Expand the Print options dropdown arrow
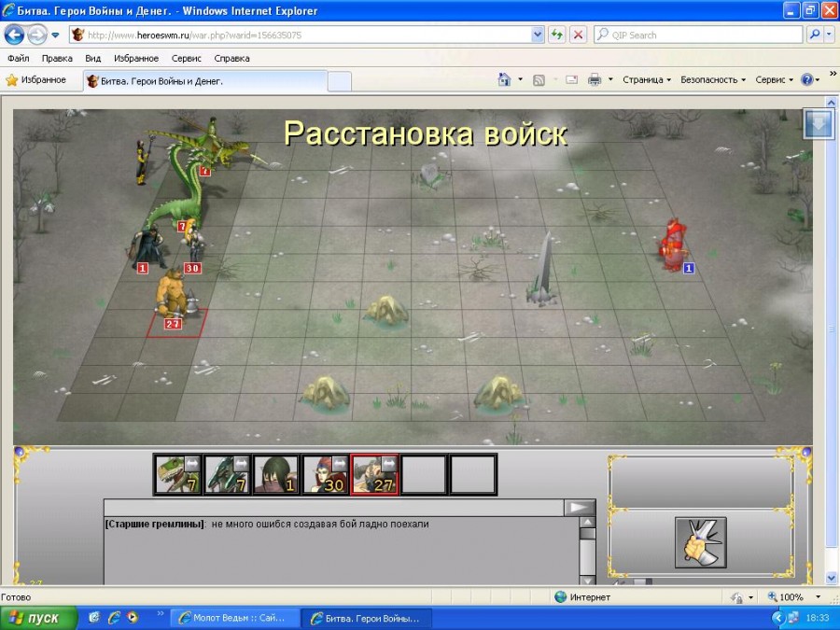This screenshot has width=840, height=630. [610, 80]
